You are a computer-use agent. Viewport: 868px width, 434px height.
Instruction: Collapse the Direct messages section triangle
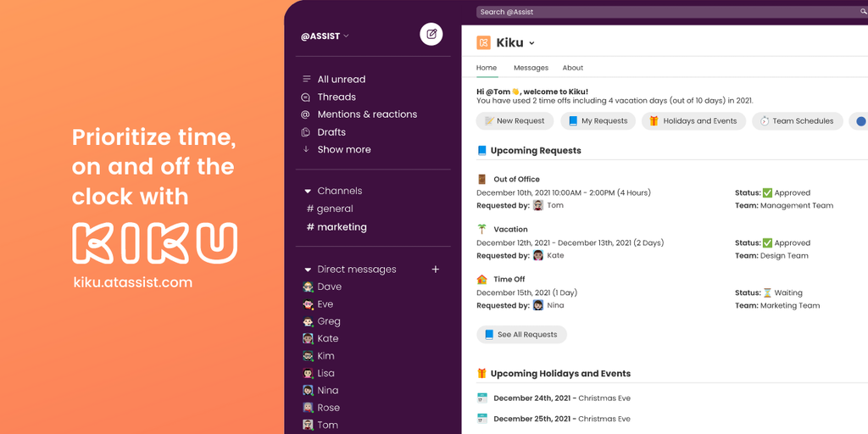308,270
